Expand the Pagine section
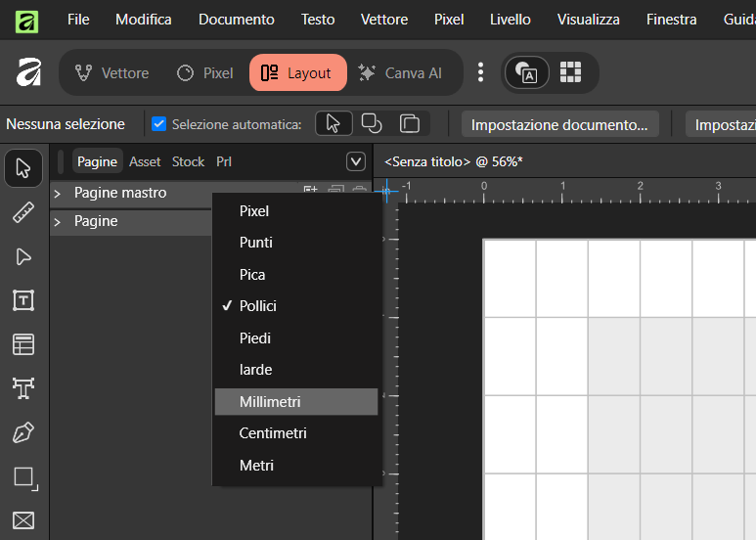This screenshot has width=756, height=540. [x=58, y=222]
